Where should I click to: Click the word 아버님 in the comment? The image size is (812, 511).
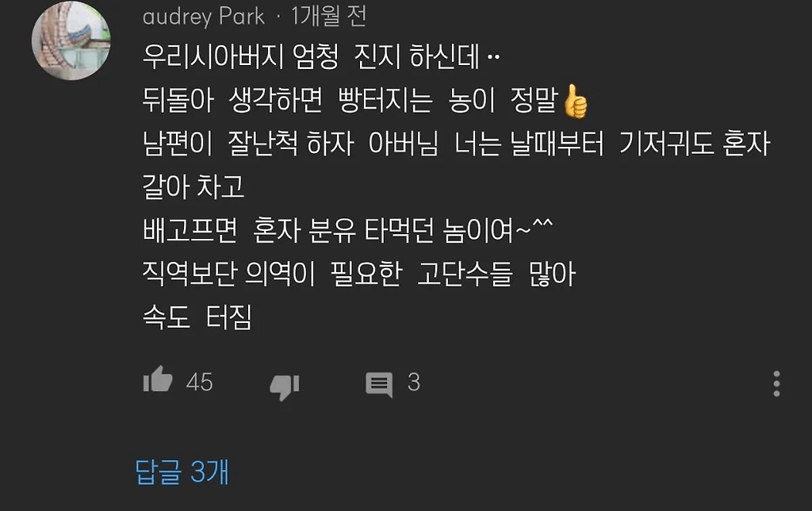[404, 144]
